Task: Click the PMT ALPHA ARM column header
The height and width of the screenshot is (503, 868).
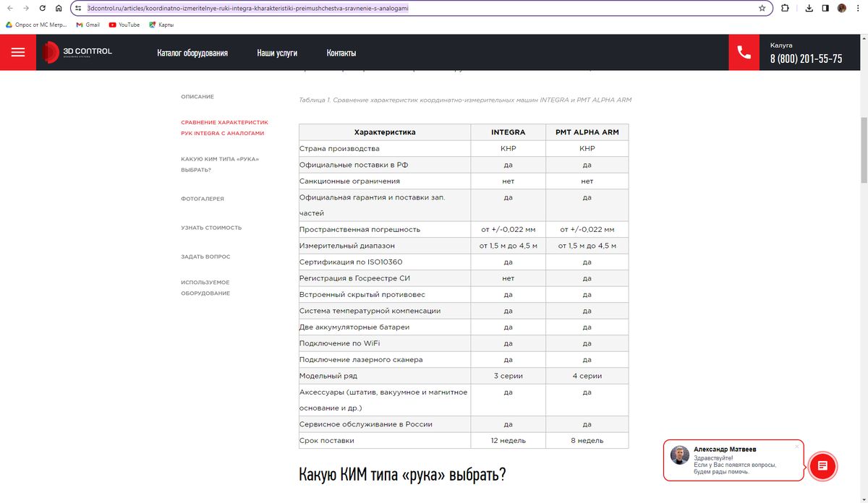Action: [587, 132]
